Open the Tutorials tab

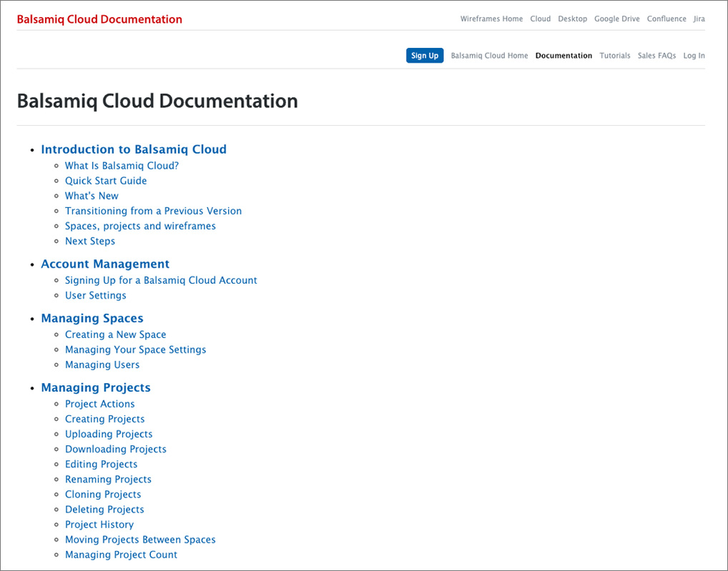coord(614,56)
